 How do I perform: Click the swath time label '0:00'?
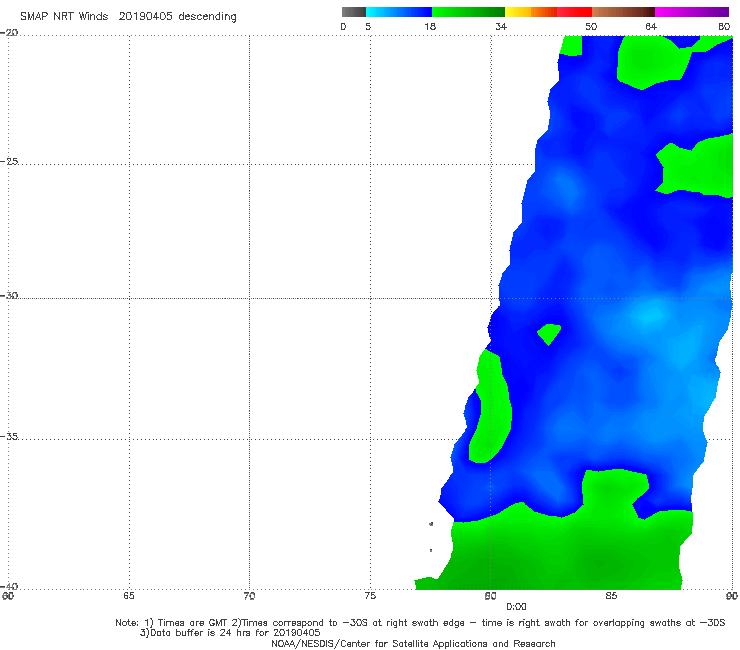[516, 607]
